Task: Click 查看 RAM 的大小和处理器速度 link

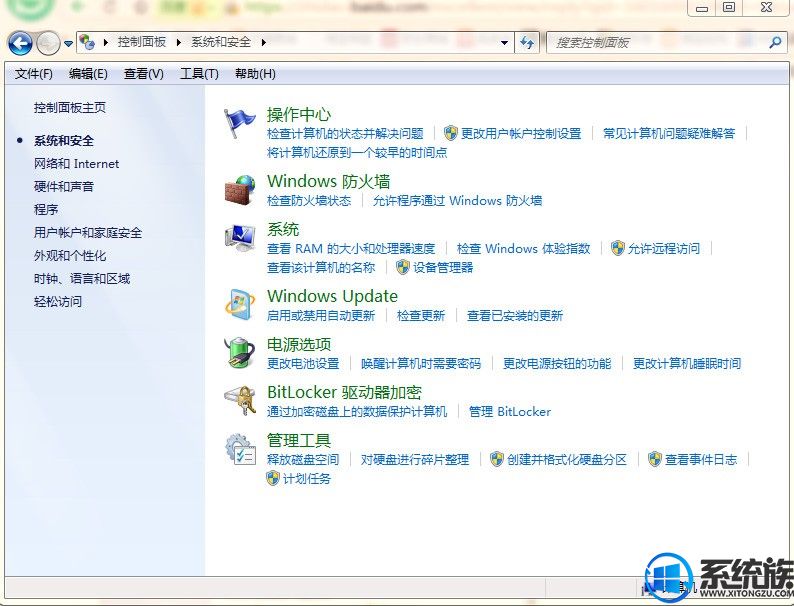Action: (x=351, y=249)
